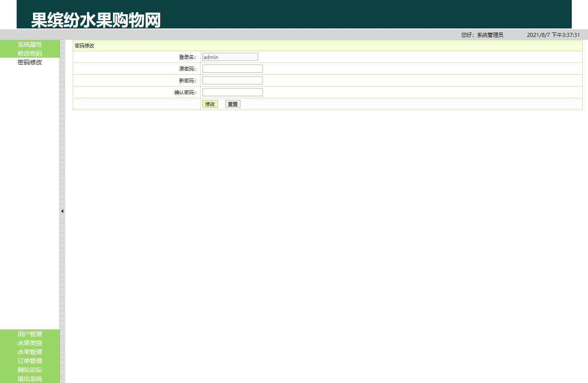Open the 水果类别 section in the sidebar

pyautogui.click(x=29, y=343)
